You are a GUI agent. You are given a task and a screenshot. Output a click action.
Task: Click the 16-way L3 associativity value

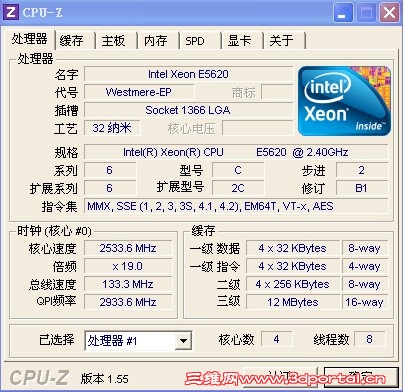[x=365, y=302]
